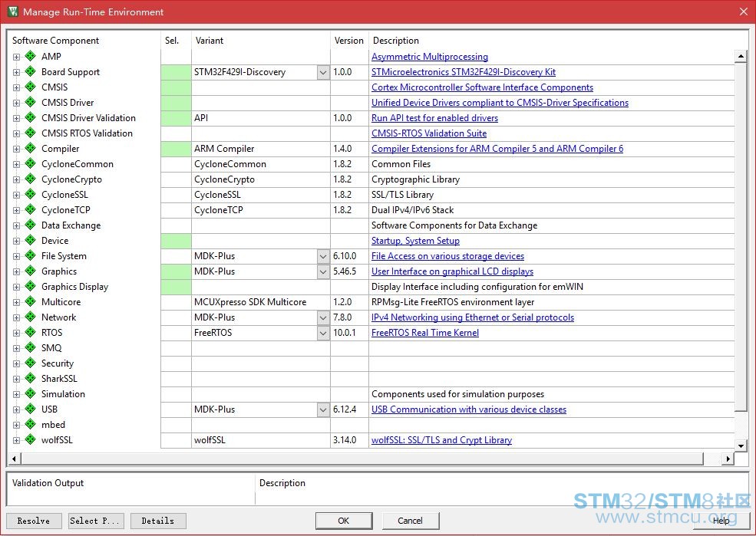The image size is (756, 536).
Task: Click the Select P... button
Action: [x=96, y=521]
